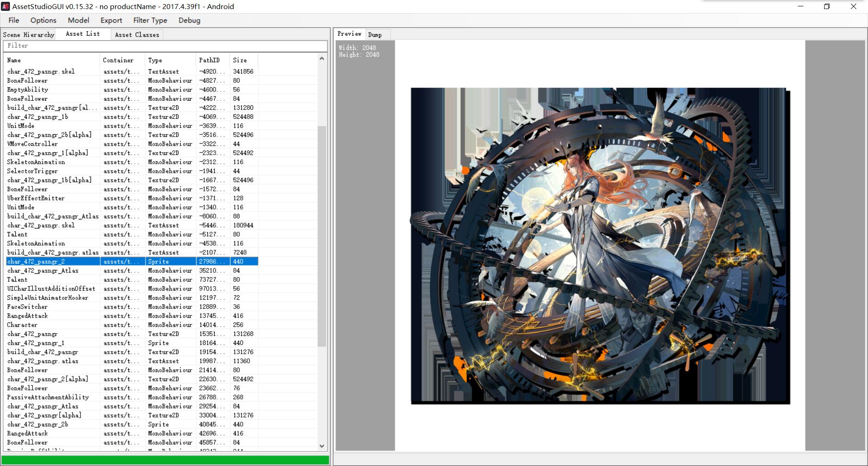Open the Filter Type menu

click(150, 20)
